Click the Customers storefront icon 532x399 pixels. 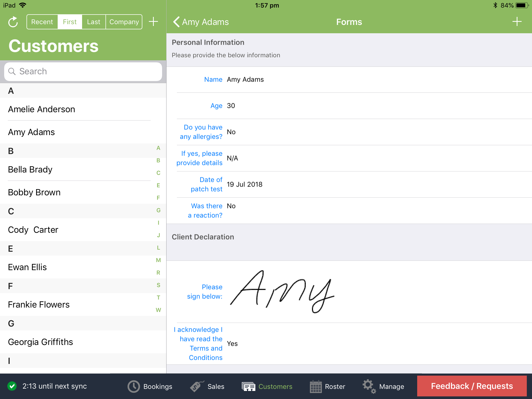(x=249, y=386)
